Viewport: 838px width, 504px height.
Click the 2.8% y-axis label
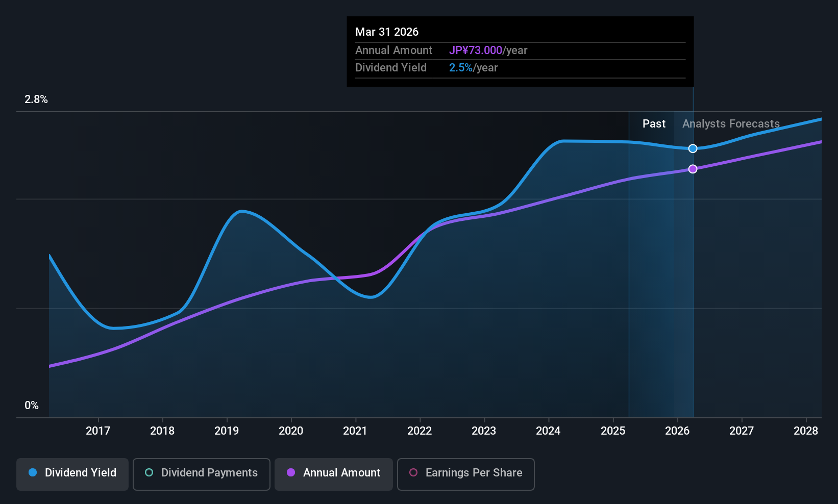(x=36, y=99)
